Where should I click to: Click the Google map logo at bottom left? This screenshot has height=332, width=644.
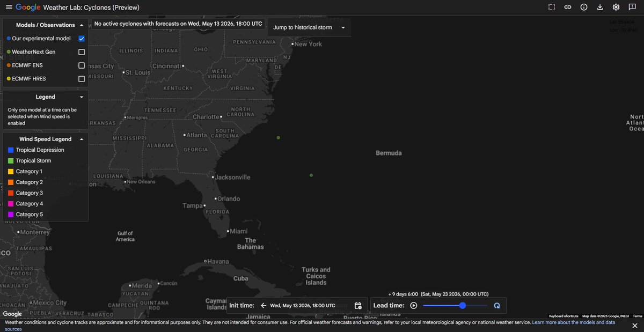(x=12, y=314)
